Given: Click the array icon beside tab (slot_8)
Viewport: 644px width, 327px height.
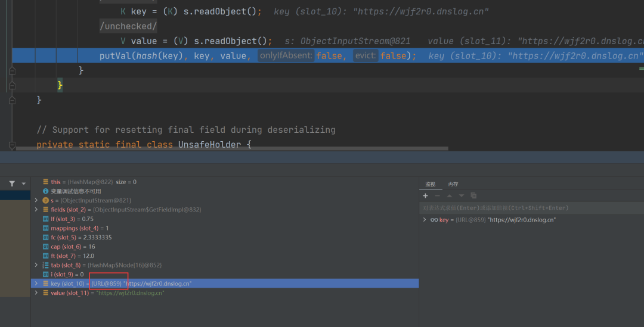Looking at the screenshot, I should (45, 265).
